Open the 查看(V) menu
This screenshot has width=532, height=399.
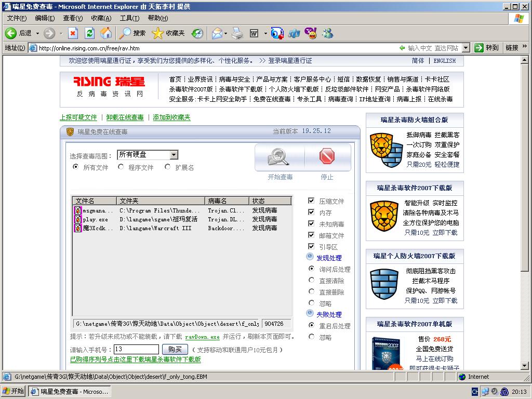click(73, 18)
